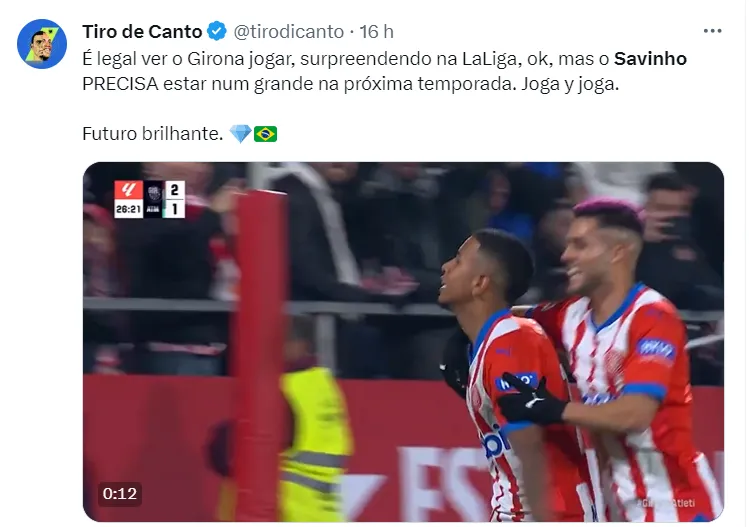Screen dimensions: 749x527
Task: Click the top team crest in scoreboard
Action: point(154,191)
